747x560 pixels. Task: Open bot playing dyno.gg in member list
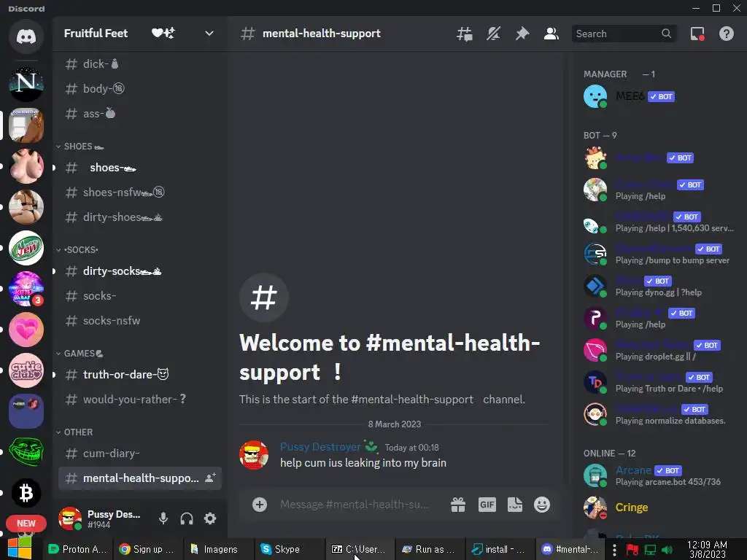[x=659, y=286]
